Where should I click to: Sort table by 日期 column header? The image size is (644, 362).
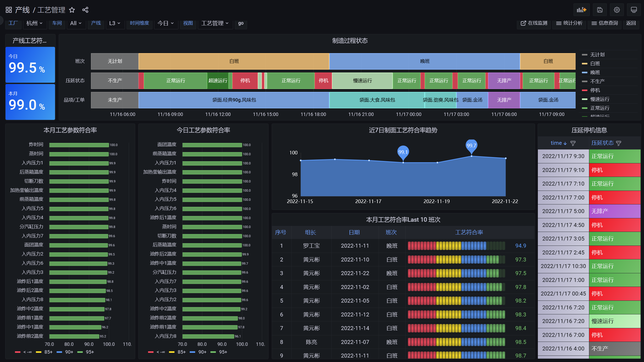354,232
